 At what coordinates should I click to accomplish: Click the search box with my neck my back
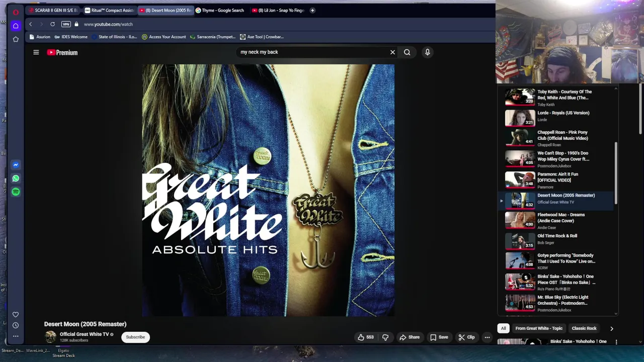312,52
